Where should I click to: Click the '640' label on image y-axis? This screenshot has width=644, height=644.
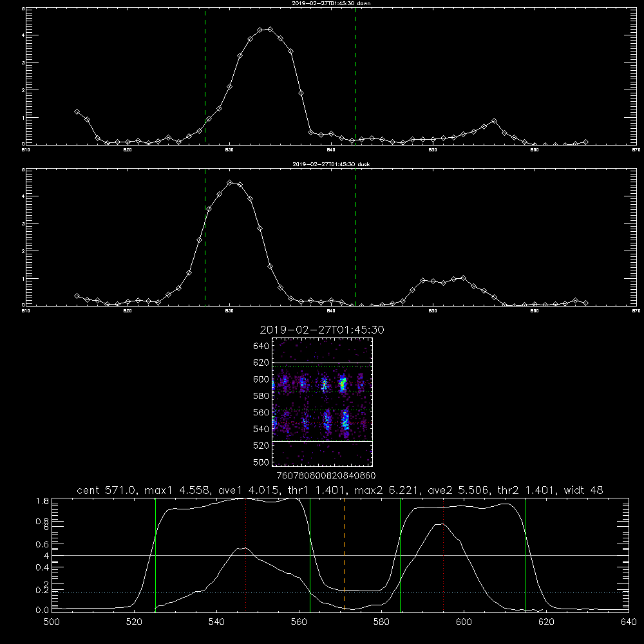[x=261, y=346]
